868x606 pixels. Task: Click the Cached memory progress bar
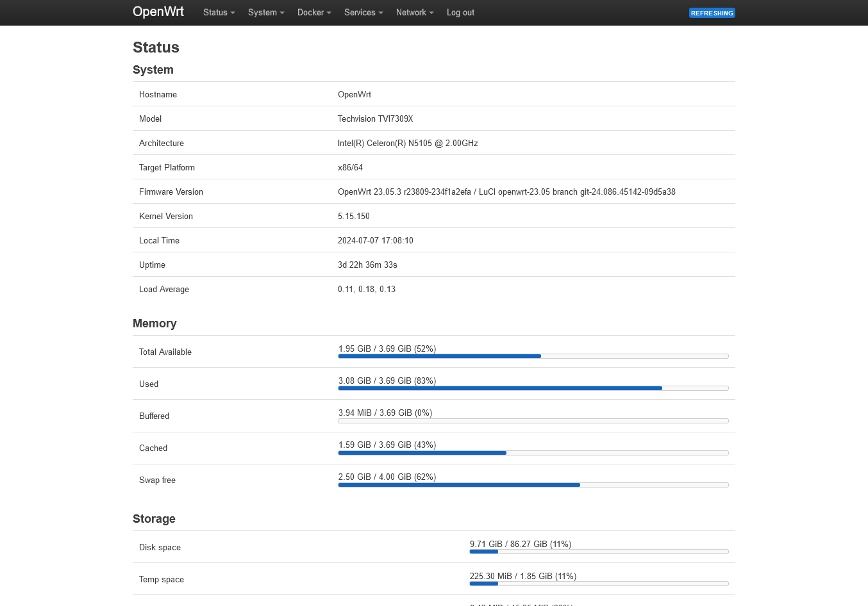(533, 453)
